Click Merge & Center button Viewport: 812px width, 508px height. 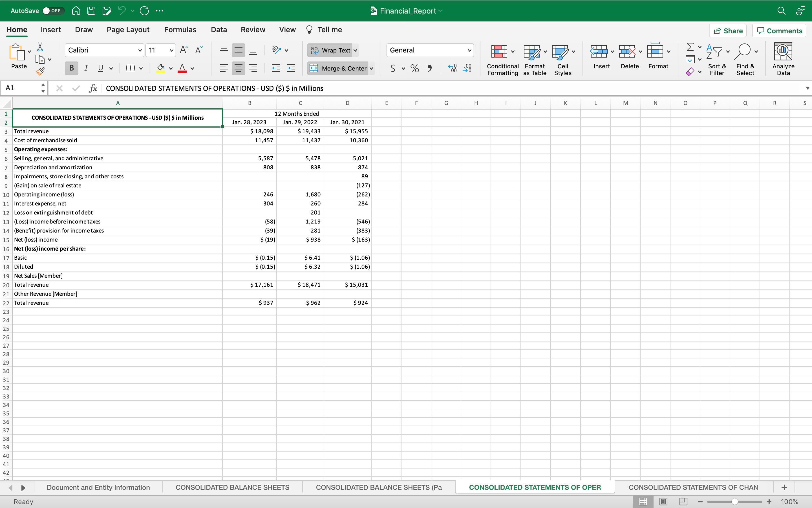click(338, 69)
